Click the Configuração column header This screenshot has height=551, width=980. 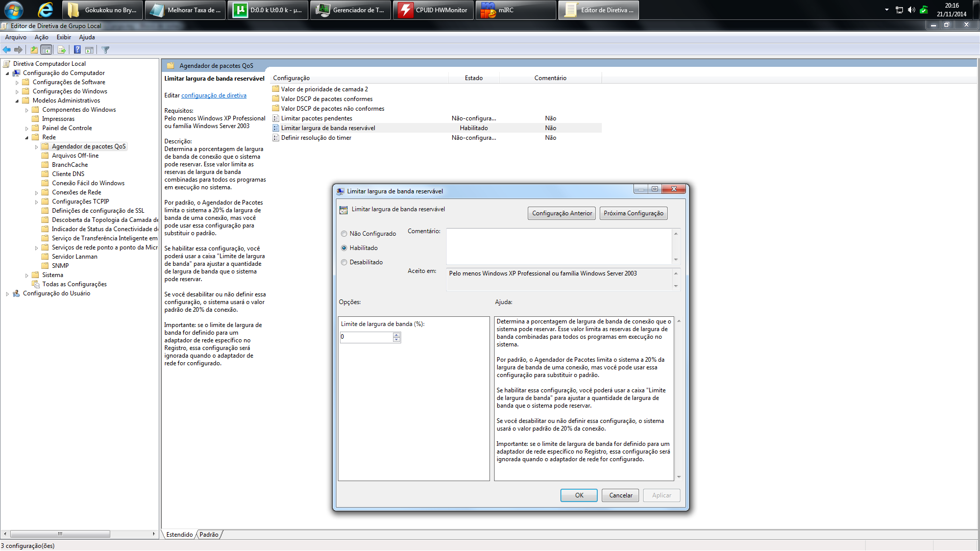coord(359,78)
